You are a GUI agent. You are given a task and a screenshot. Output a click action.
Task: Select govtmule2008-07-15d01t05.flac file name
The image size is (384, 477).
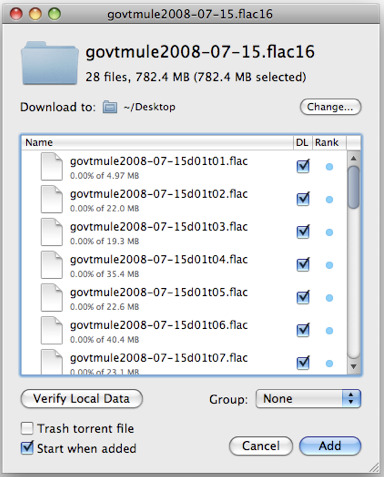pos(159,292)
